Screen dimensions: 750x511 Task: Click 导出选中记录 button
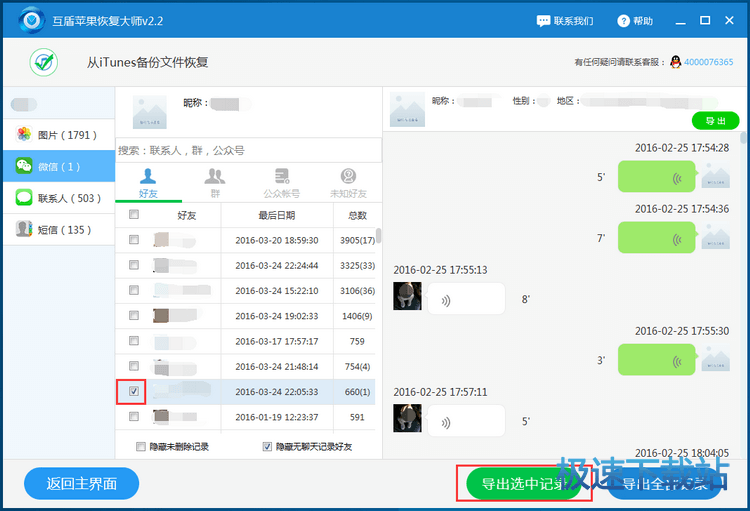(x=524, y=483)
